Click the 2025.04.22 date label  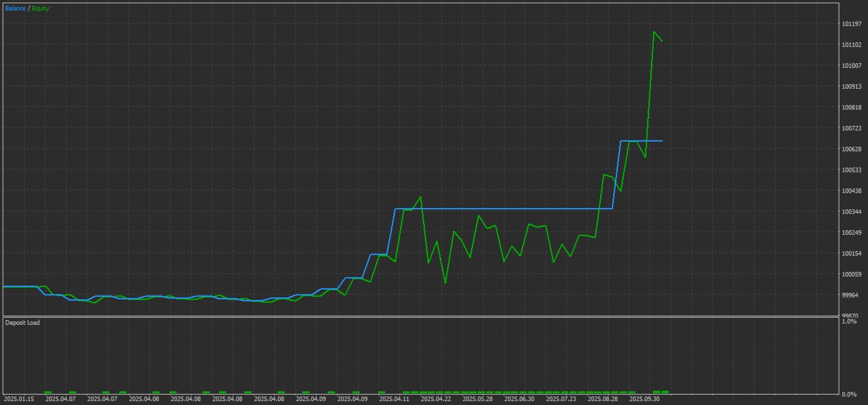pyautogui.click(x=436, y=398)
